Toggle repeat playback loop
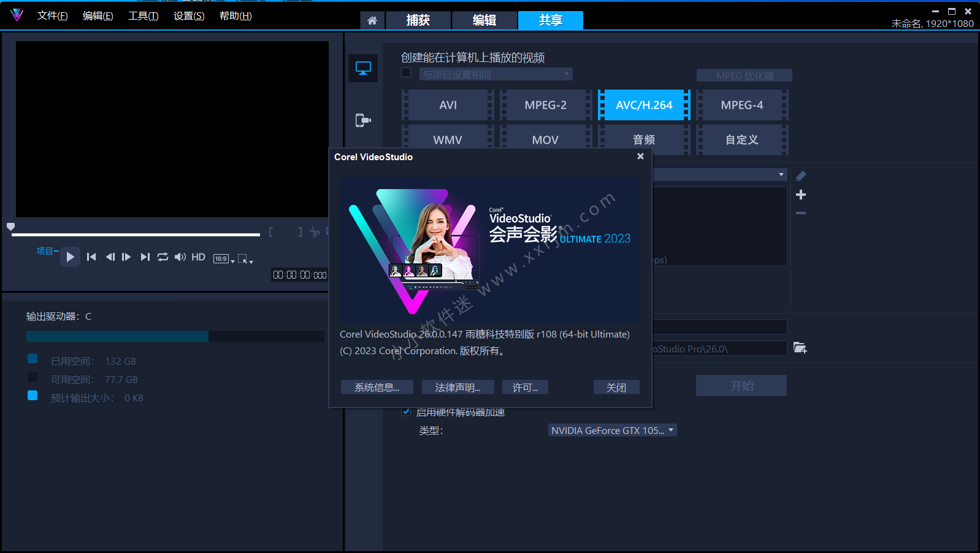Image resolution: width=980 pixels, height=553 pixels. tap(163, 257)
